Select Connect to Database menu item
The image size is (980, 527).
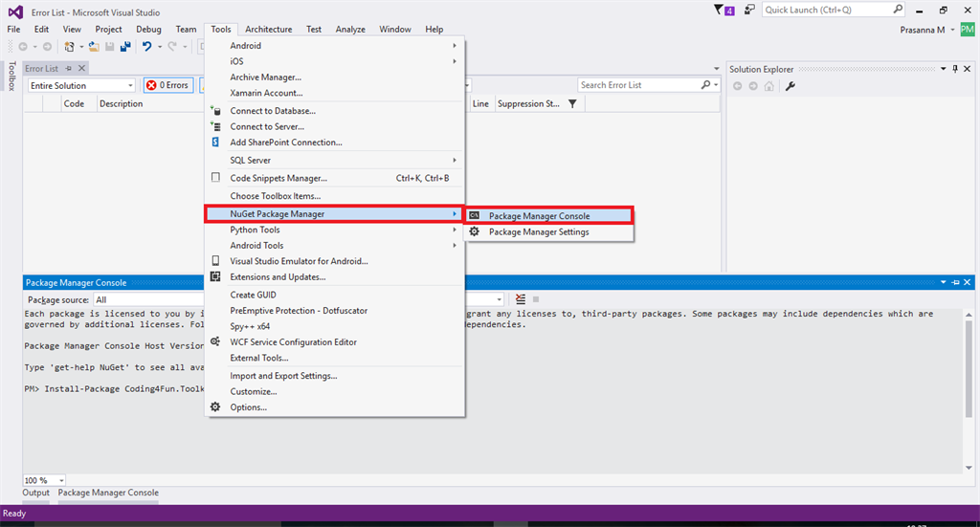click(x=335, y=111)
